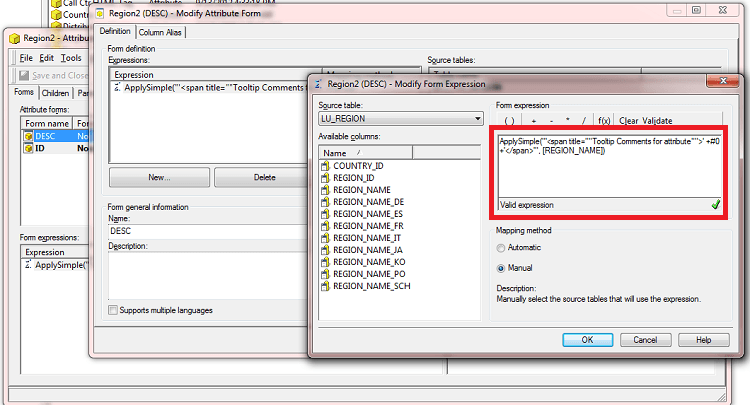Select the Automatic mapping method
750x405 pixels.
(502, 248)
